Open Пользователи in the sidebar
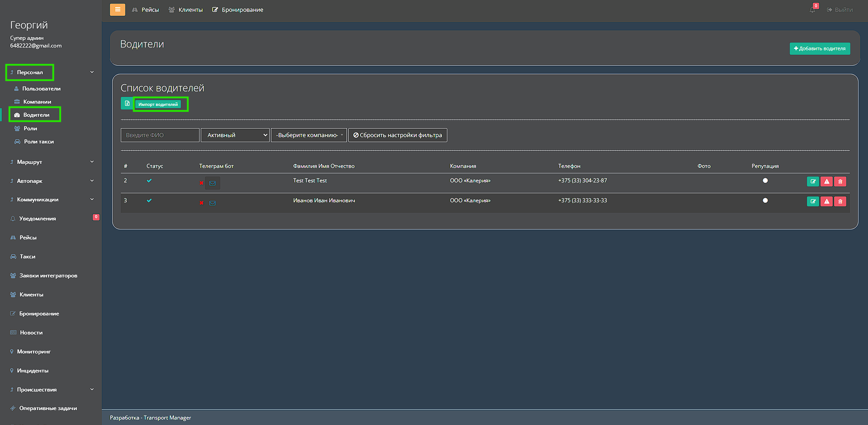 pyautogui.click(x=41, y=89)
